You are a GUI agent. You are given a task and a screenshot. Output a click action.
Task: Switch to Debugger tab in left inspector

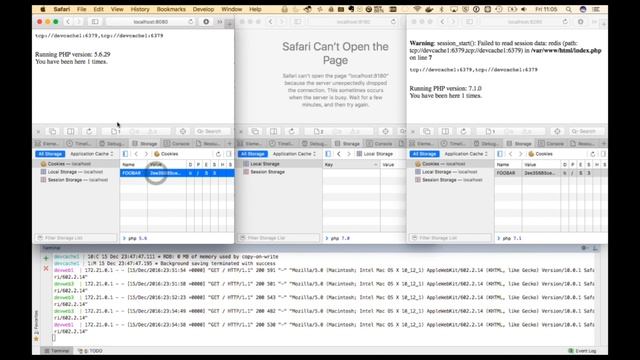(x=112, y=144)
